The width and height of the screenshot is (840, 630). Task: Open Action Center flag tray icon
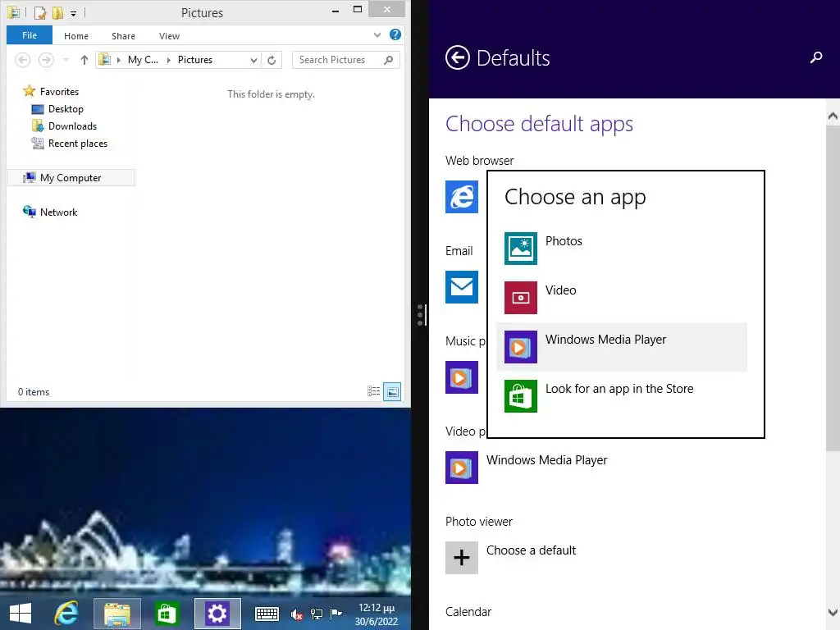336,614
